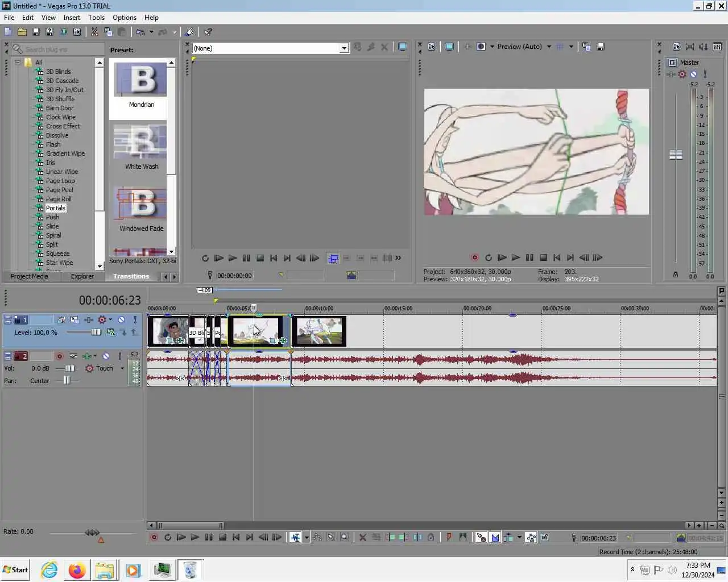Toggle Loop Playback in trimmer controls
The width and height of the screenshot is (728, 582).
click(205, 258)
